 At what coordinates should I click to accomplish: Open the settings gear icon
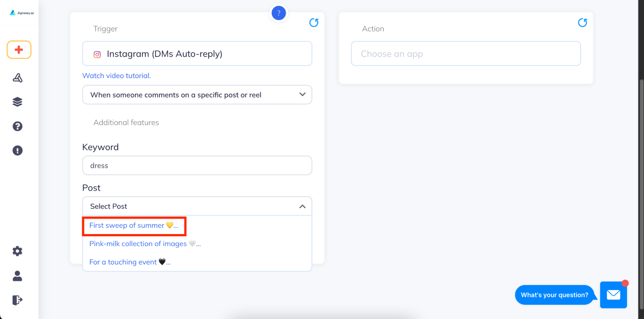[x=17, y=251]
